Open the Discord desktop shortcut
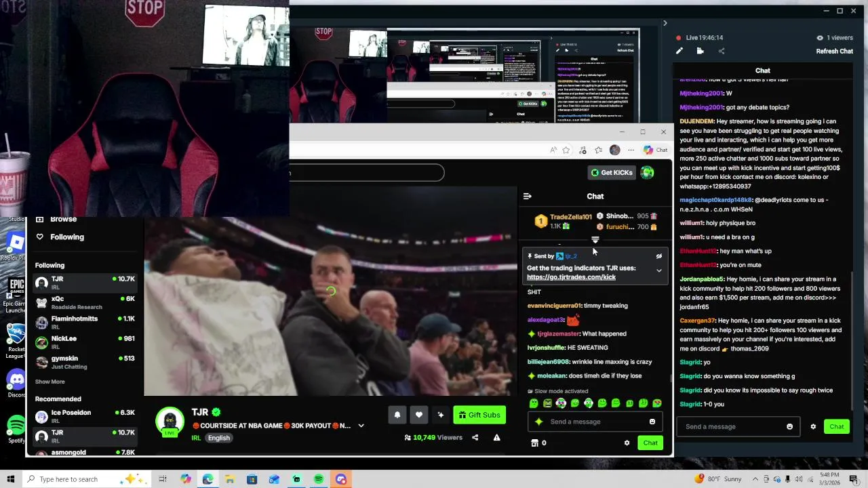This screenshot has width=868, height=488. click(x=16, y=383)
